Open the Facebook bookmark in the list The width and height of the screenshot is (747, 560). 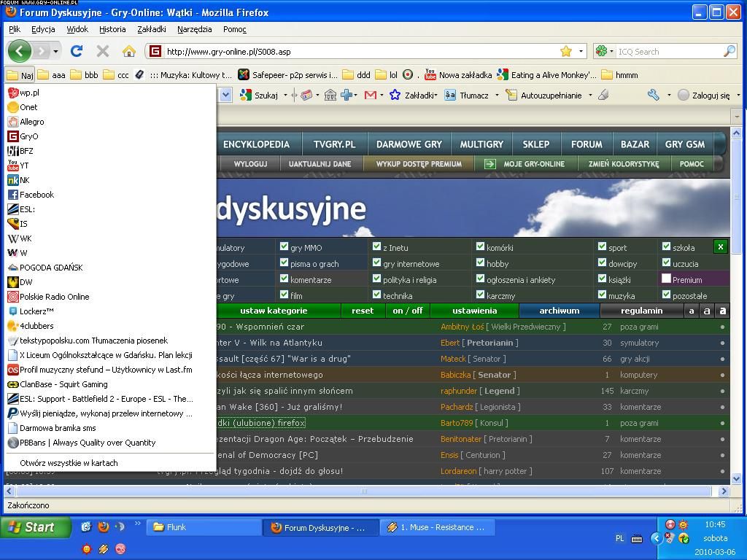[x=36, y=195]
